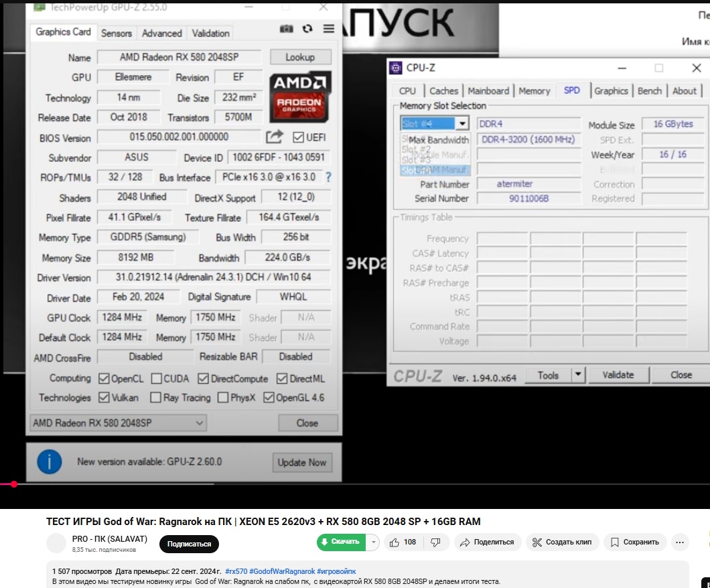Viewport: 710px width, 588px height.
Task: Click the Lookup button in GPU-Z
Action: [x=301, y=57]
